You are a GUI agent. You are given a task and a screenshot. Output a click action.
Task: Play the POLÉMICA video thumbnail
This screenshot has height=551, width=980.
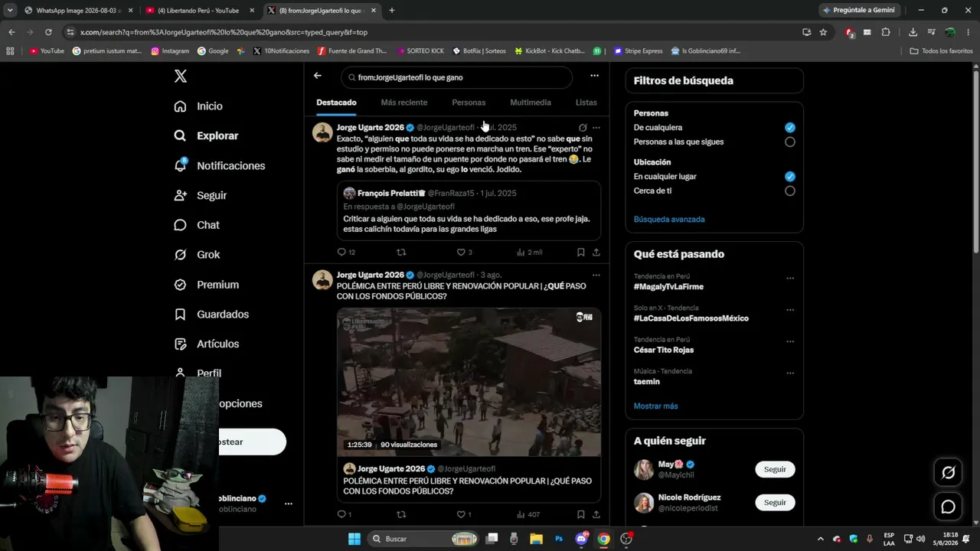click(469, 382)
